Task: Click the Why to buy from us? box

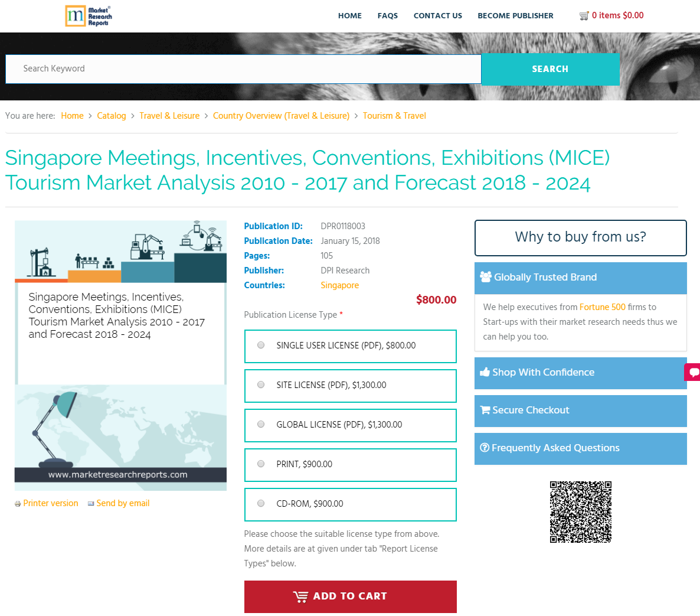Action: click(580, 237)
